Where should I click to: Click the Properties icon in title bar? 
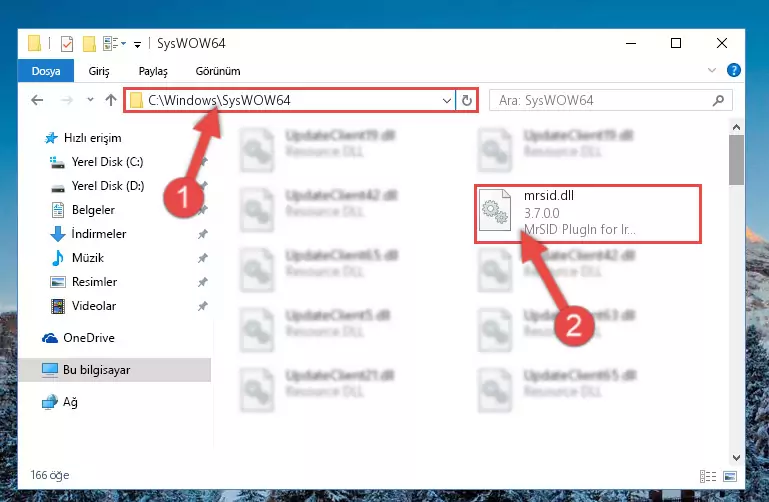[x=67, y=44]
